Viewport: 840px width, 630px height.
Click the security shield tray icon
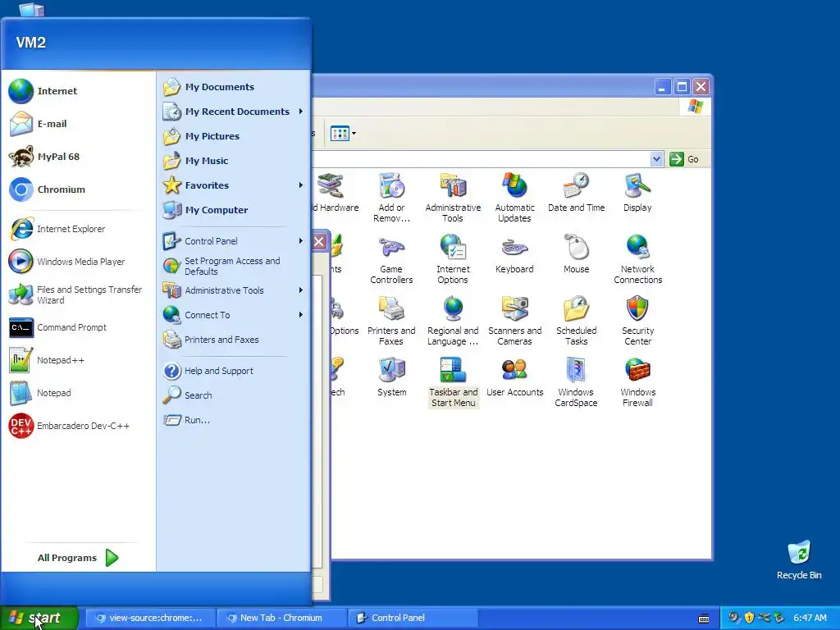pyautogui.click(x=749, y=618)
